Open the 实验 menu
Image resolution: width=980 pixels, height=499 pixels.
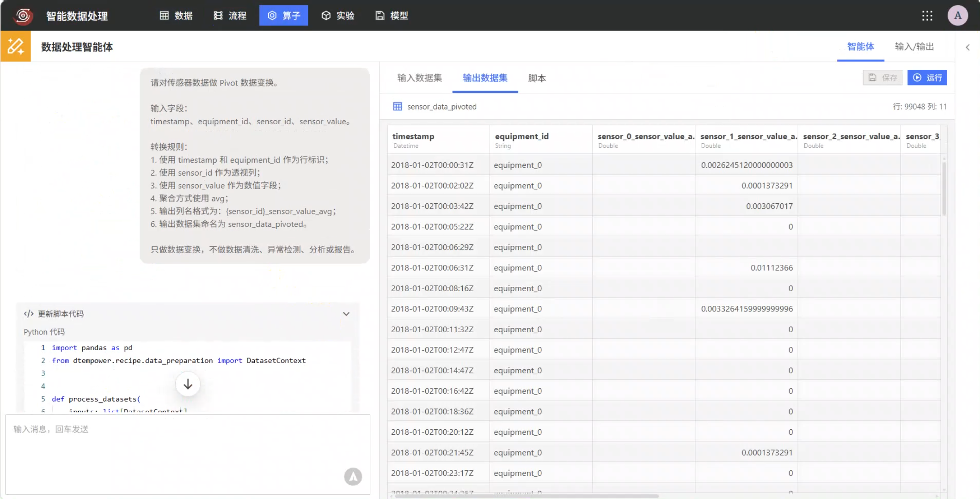tap(338, 16)
